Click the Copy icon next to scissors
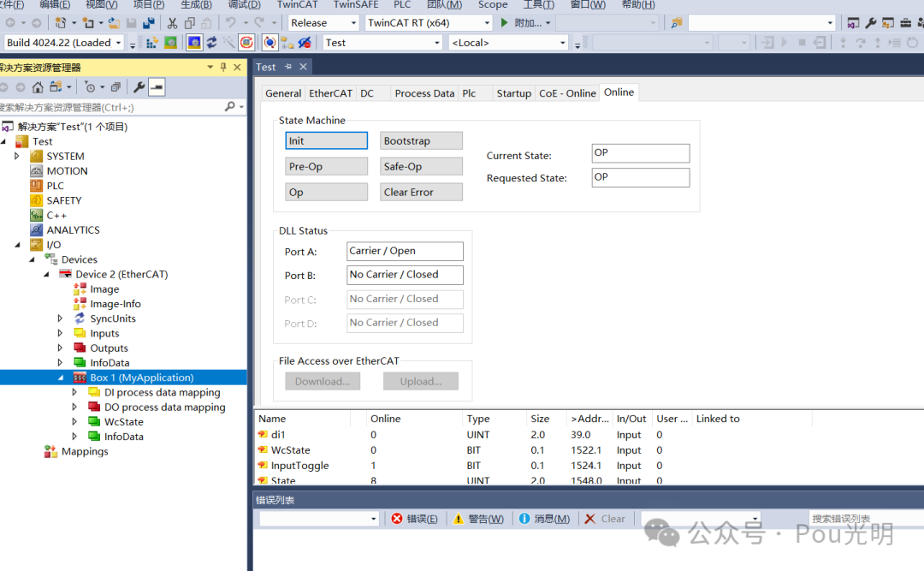 [x=190, y=23]
